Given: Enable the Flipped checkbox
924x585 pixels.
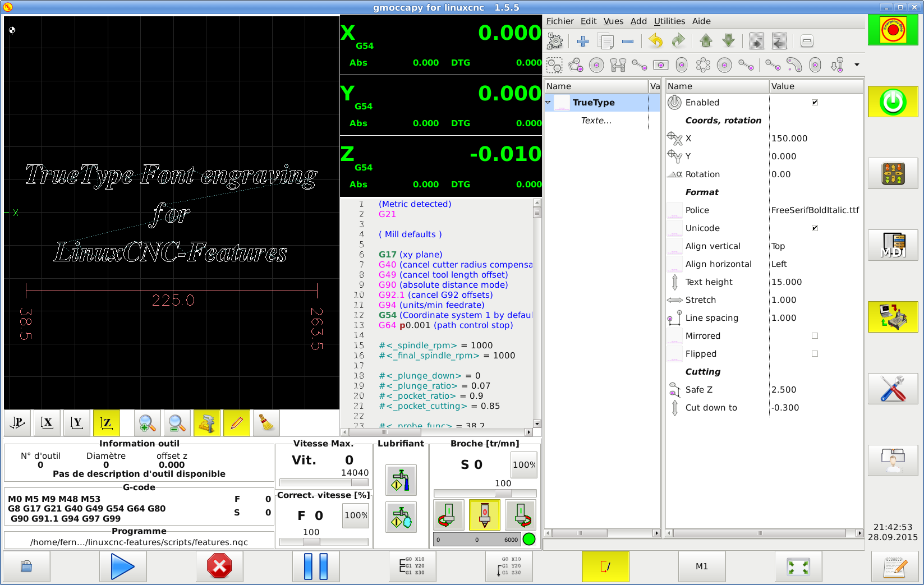Looking at the screenshot, I should point(815,353).
